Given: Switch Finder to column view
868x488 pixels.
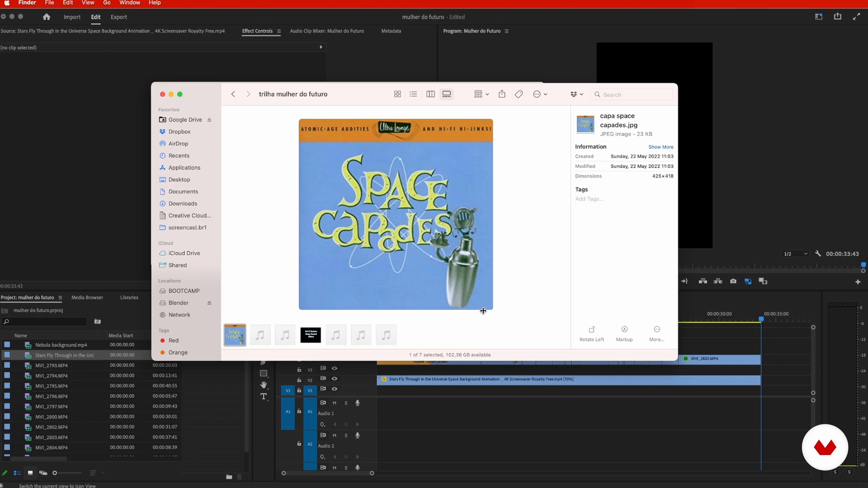Looking at the screenshot, I should coord(430,94).
